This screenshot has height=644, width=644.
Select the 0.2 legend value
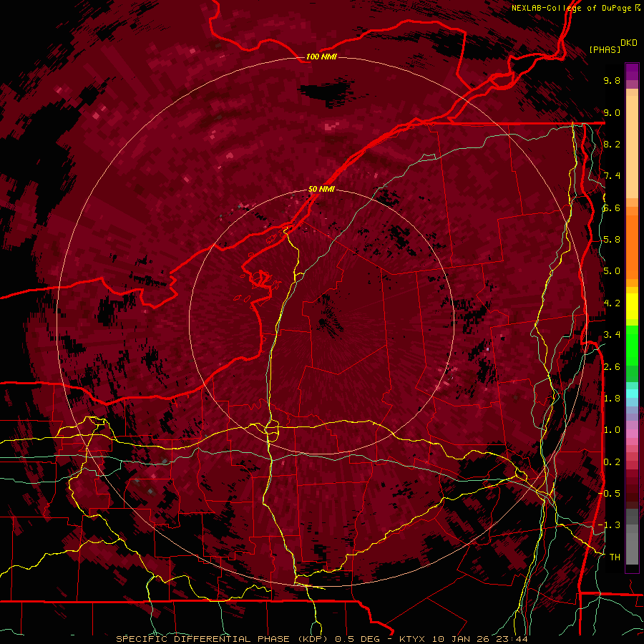[x=612, y=462]
